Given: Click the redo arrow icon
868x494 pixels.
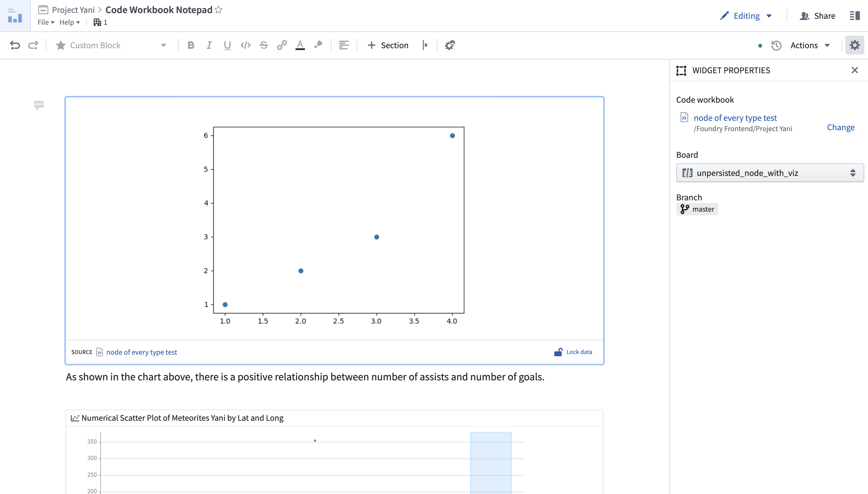Looking at the screenshot, I should pos(33,45).
